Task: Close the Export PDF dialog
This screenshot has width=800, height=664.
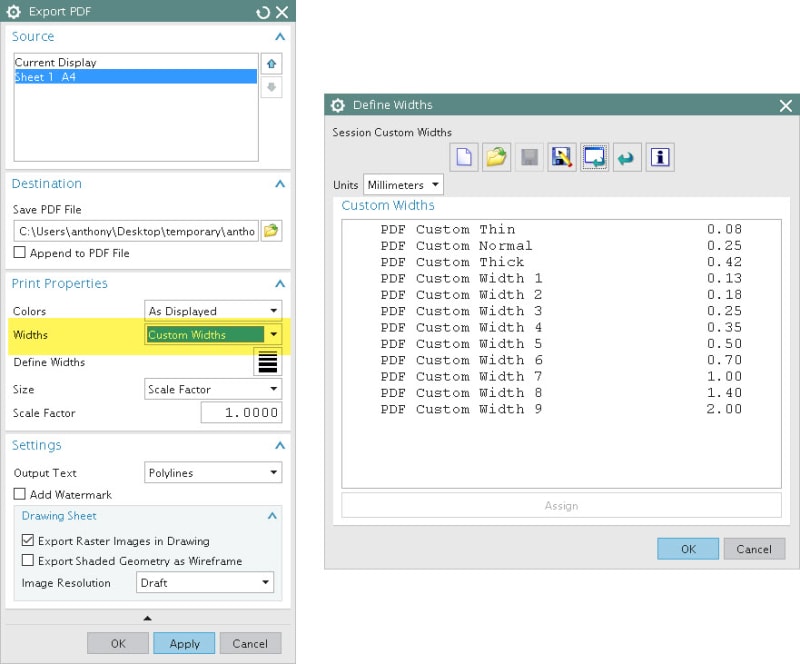Action: click(282, 12)
